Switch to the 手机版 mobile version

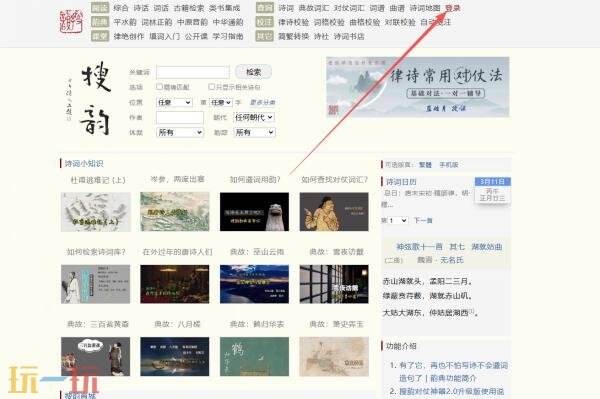(448, 165)
